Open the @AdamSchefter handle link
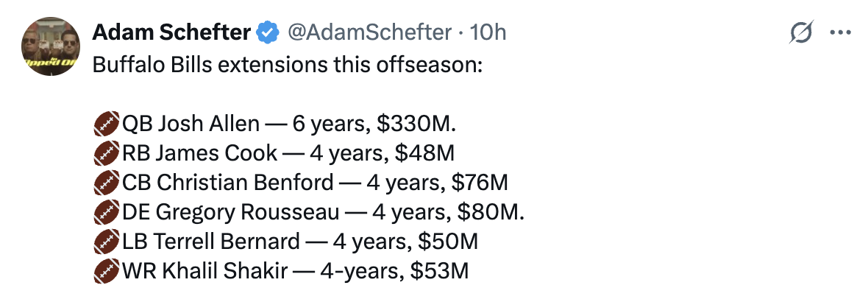868x302 pixels. 370,33
